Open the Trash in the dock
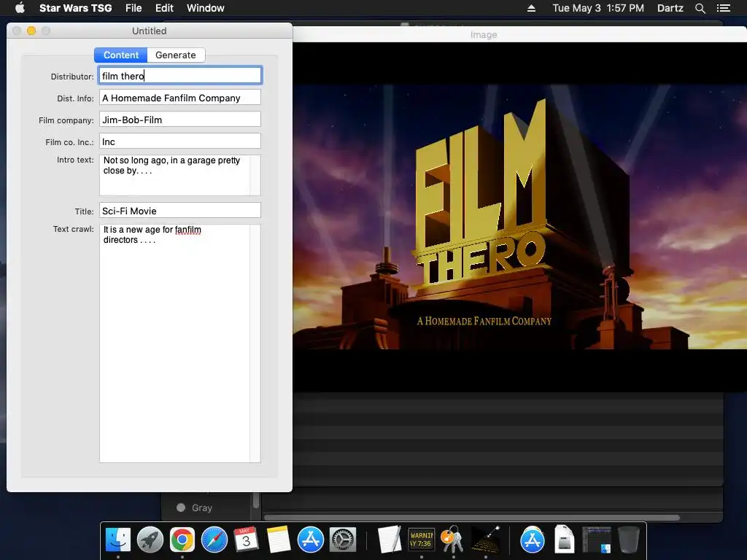Screen dimensions: 747x560 coord(628,540)
